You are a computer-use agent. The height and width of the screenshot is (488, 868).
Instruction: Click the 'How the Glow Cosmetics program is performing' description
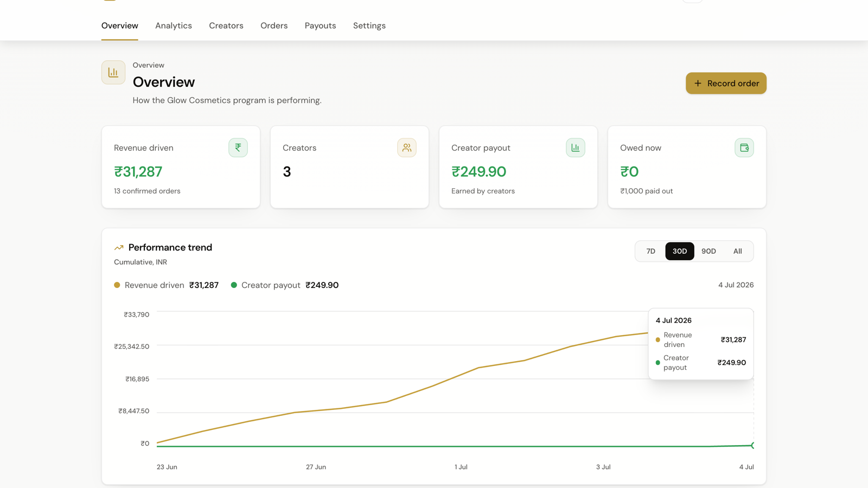point(227,100)
